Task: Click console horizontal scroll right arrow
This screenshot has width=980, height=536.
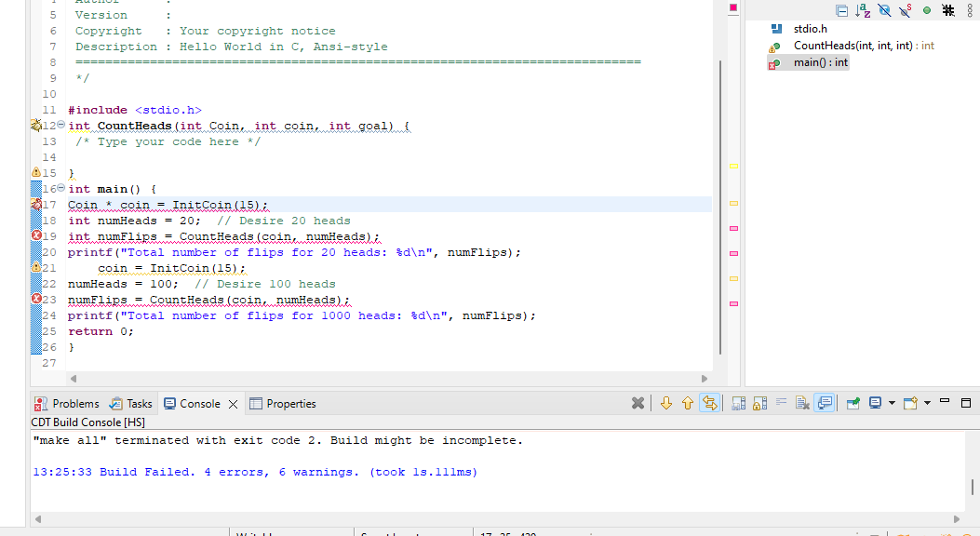Action: tap(956, 519)
